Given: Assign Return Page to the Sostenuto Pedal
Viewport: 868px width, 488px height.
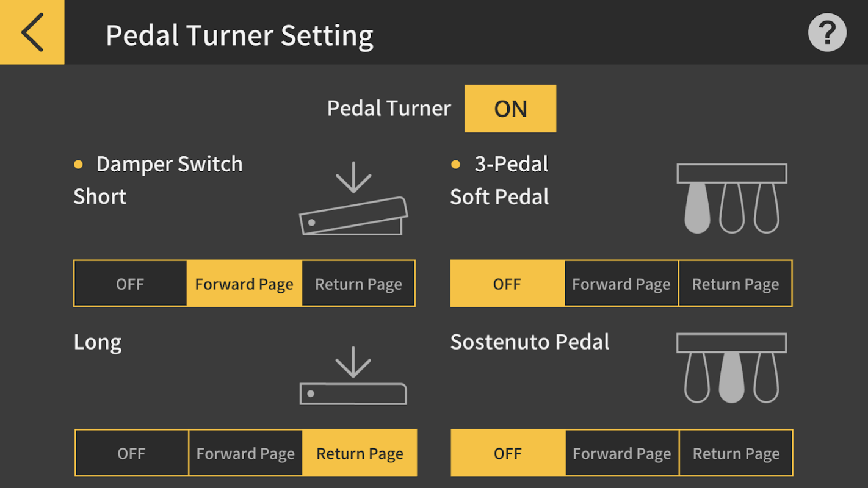Looking at the screenshot, I should (736, 453).
